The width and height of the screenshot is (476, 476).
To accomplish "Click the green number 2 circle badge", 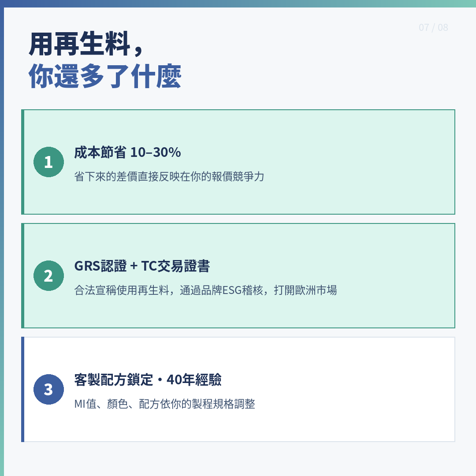I will [x=48, y=275].
